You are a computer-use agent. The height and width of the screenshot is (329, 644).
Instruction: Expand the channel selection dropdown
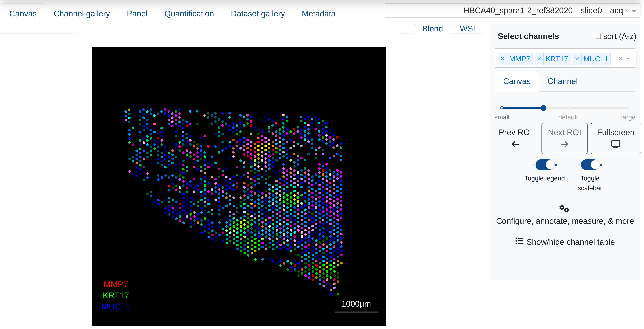pyautogui.click(x=628, y=59)
